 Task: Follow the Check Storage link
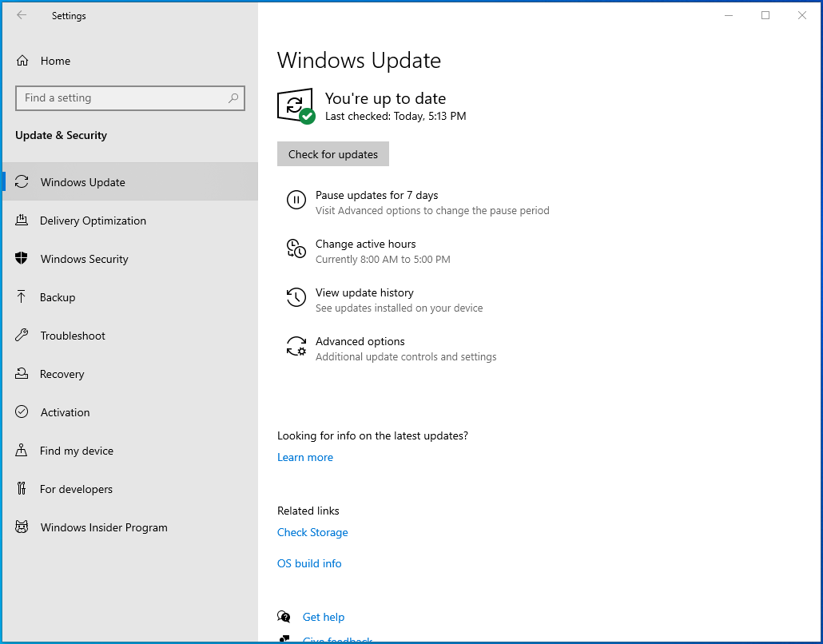[x=312, y=532]
